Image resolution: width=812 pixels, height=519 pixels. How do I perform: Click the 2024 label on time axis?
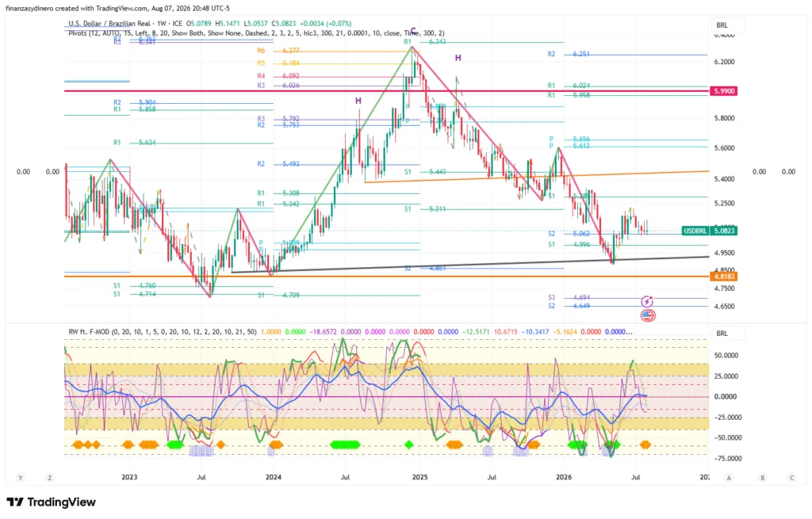[x=274, y=477]
